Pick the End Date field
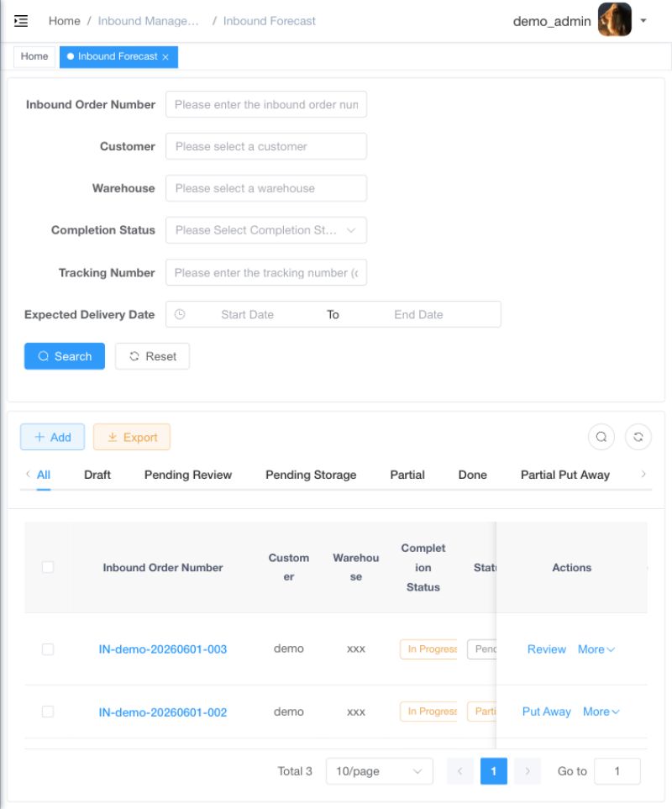 coord(418,315)
